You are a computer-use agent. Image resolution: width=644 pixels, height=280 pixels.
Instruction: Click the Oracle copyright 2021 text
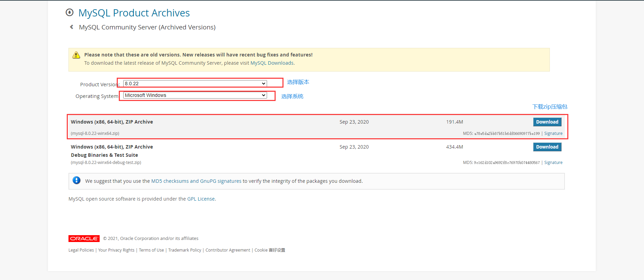151,239
